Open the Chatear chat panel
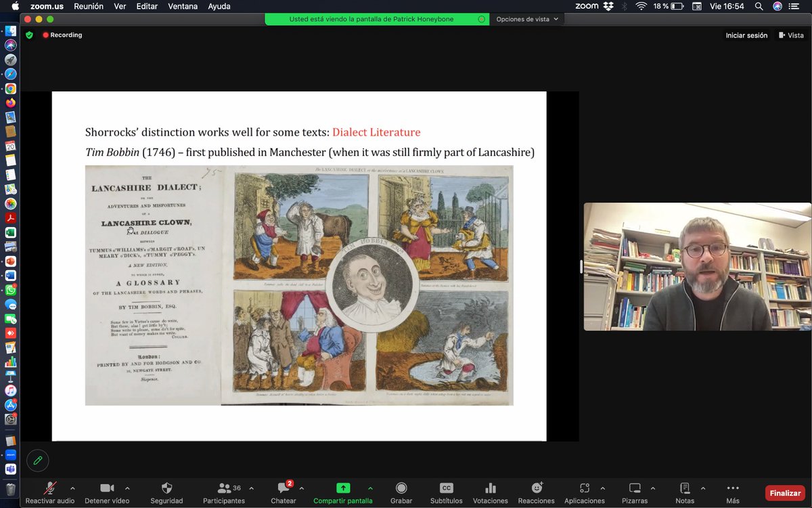The width and height of the screenshot is (812, 508). coord(284,493)
